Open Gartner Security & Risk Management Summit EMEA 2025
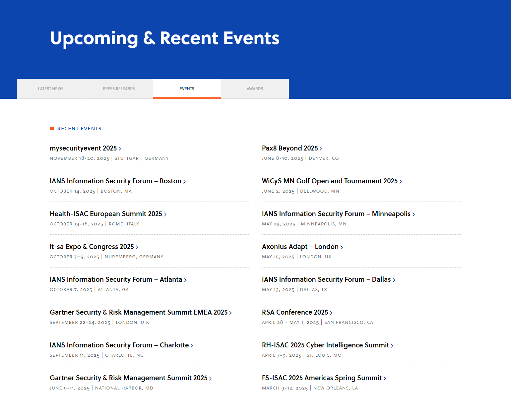511x420 pixels. (139, 313)
